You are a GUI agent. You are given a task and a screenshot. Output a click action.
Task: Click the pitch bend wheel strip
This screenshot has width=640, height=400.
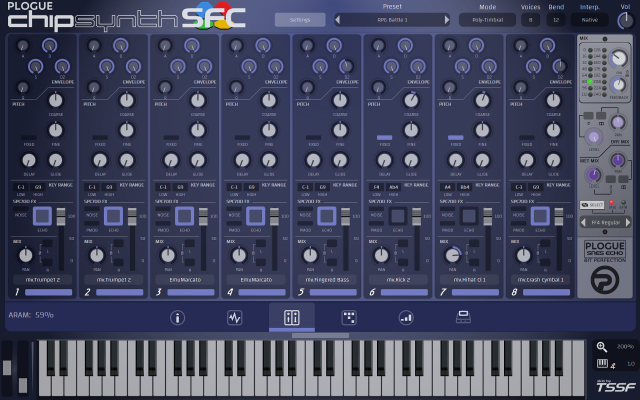7,369
